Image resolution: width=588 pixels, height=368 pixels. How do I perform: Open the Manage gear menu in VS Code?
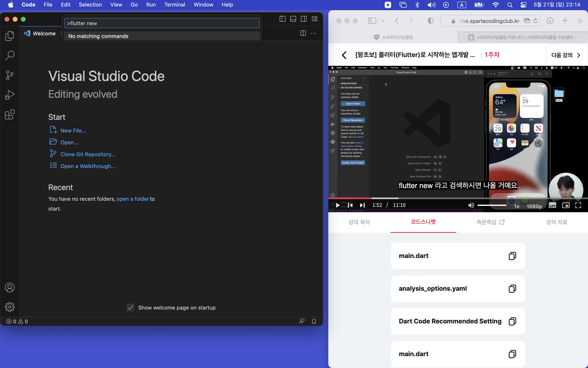pyautogui.click(x=10, y=307)
